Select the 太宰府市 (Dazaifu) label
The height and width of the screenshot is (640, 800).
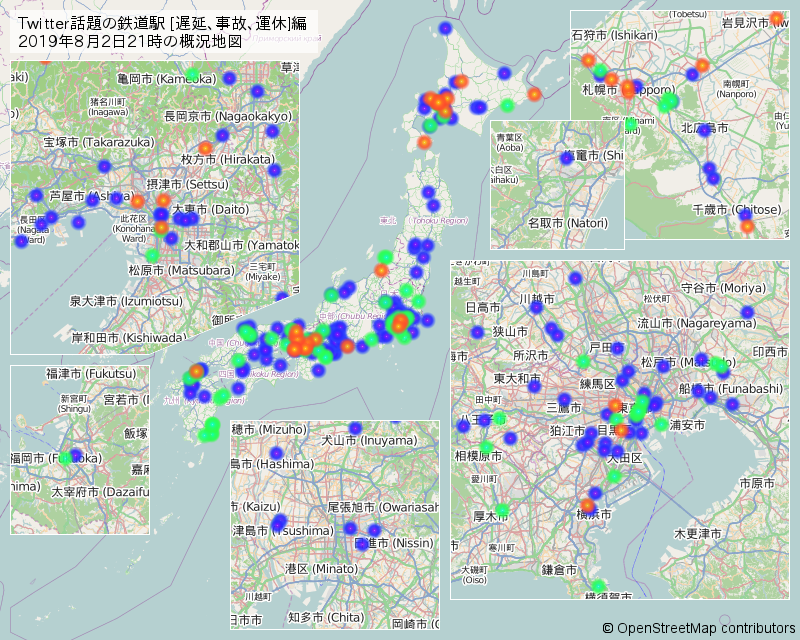[x=100, y=492]
